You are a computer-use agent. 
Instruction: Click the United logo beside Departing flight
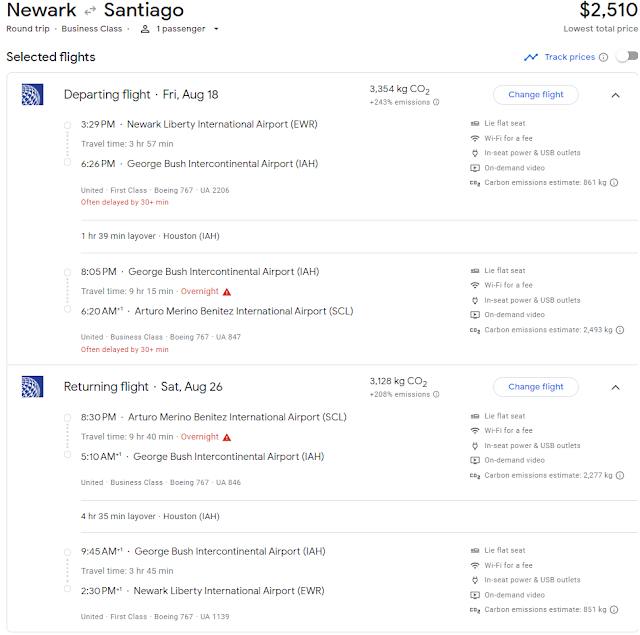pyautogui.click(x=32, y=95)
